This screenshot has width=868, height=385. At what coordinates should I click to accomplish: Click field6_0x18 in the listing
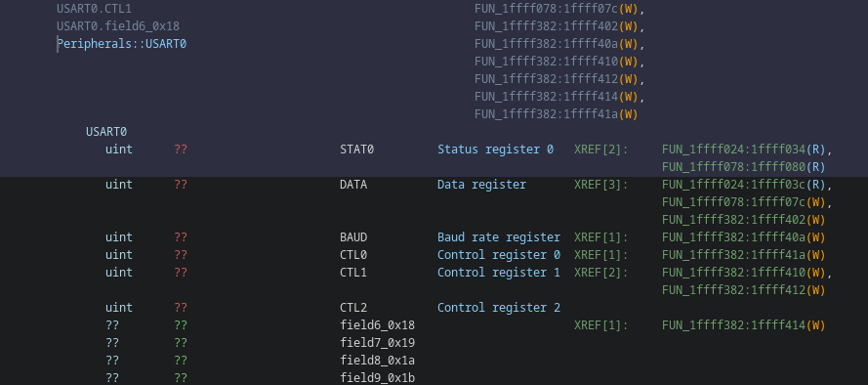tap(377, 325)
